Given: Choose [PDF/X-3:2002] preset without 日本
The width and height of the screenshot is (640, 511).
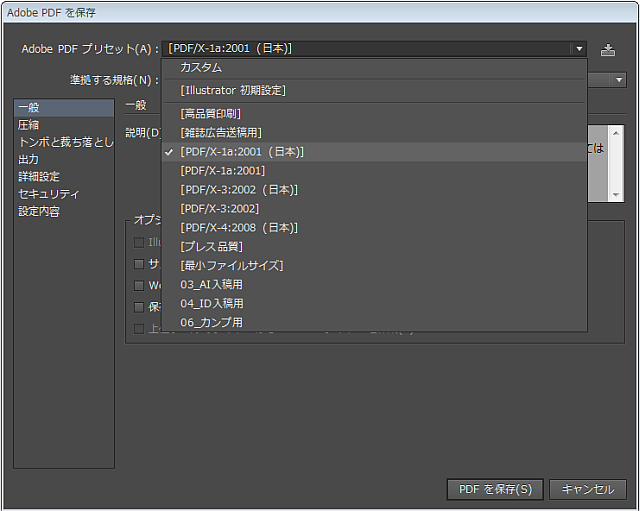Looking at the screenshot, I should coord(374,209).
